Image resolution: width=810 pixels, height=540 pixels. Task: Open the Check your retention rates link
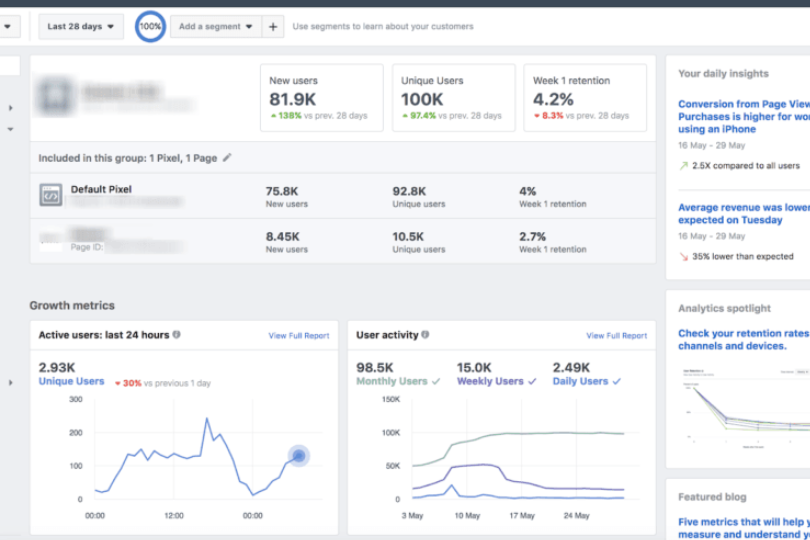741,339
